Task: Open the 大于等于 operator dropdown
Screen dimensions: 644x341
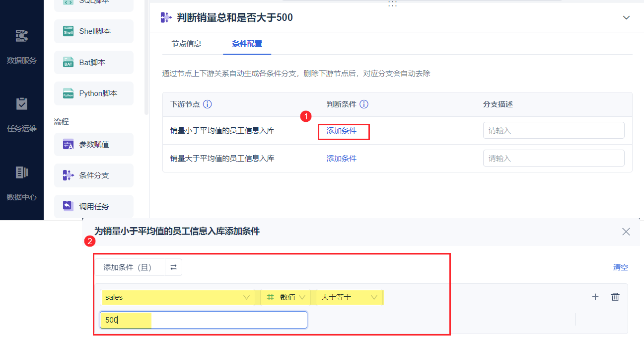Action: [349, 297]
